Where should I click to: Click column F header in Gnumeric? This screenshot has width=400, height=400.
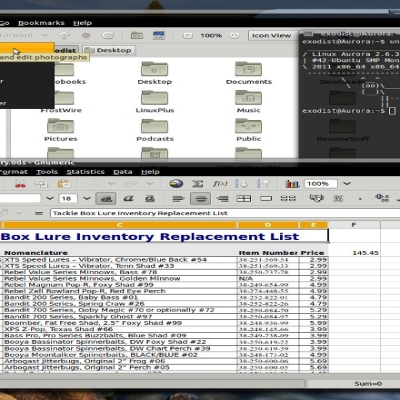354,225
